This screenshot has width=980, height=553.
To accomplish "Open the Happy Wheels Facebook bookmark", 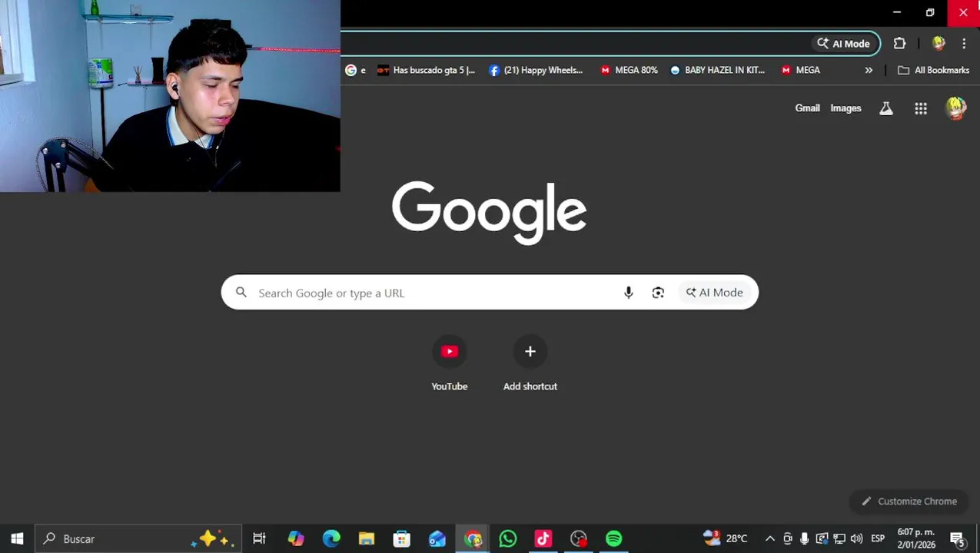I will [x=536, y=70].
